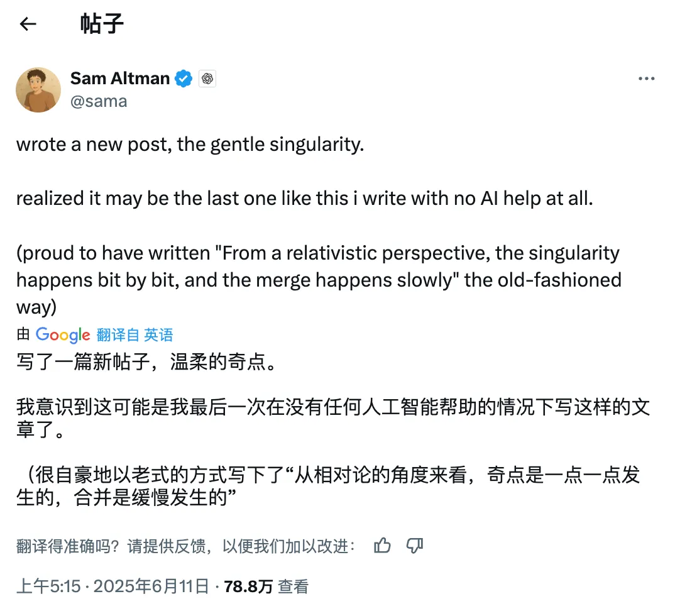Open the @sama handle link
675x616 pixels.
click(x=99, y=101)
